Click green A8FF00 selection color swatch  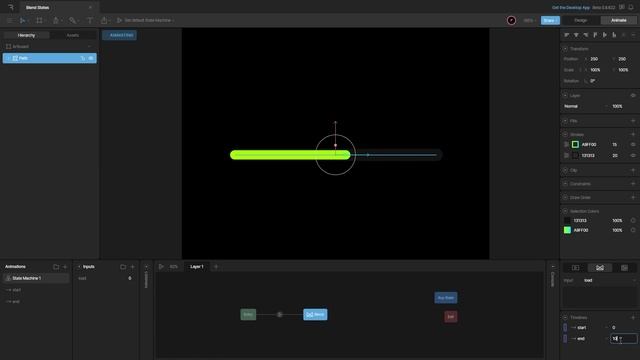[567, 230]
